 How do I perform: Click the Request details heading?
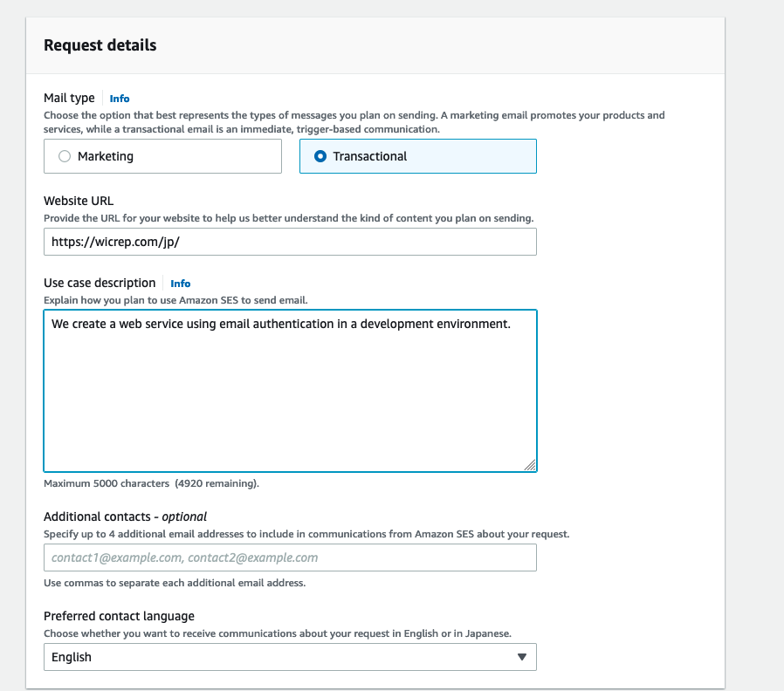tap(99, 44)
